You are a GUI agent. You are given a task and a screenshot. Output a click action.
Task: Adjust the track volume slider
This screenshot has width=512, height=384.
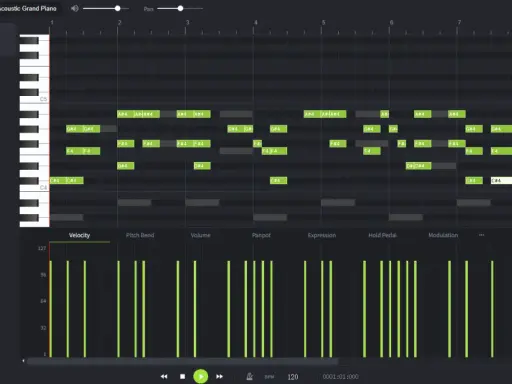(106, 8)
